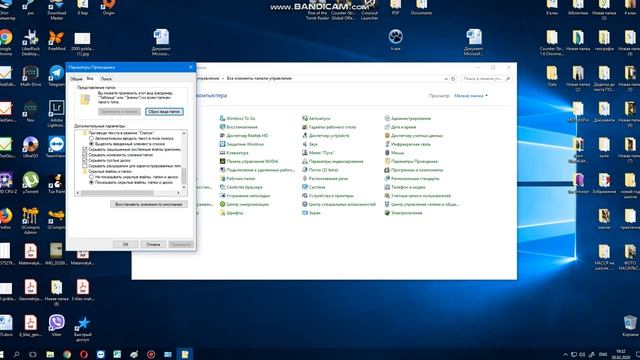Switch to the Вид tab
Image resolution: width=640 pixels, height=360 pixels.
point(90,78)
